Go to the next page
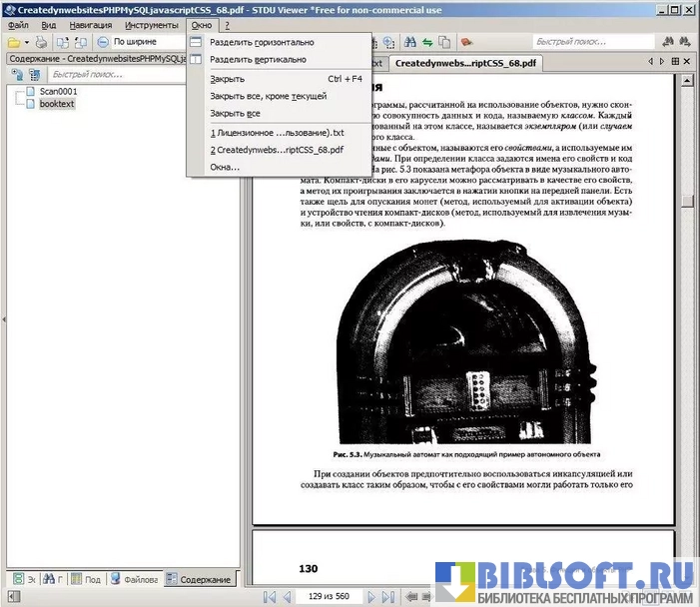Image resolution: width=700 pixels, height=607 pixels. (372, 596)
